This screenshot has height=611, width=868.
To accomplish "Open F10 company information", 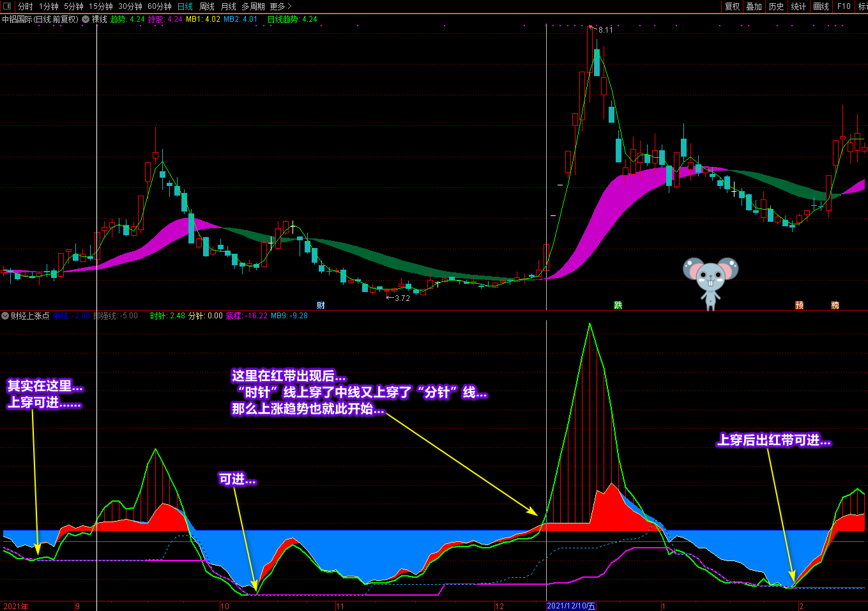I will [844, 6].
